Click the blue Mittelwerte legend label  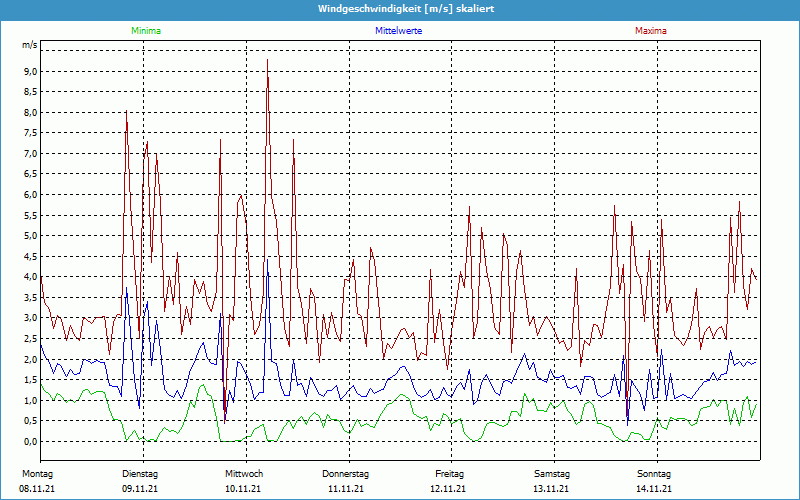point(398,31)
